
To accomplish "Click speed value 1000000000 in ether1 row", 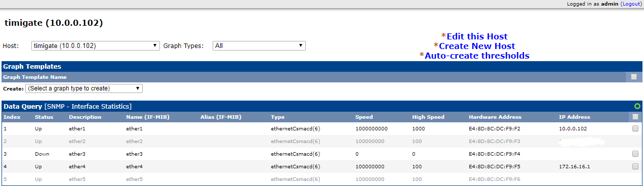I will (x=372, y=129).
